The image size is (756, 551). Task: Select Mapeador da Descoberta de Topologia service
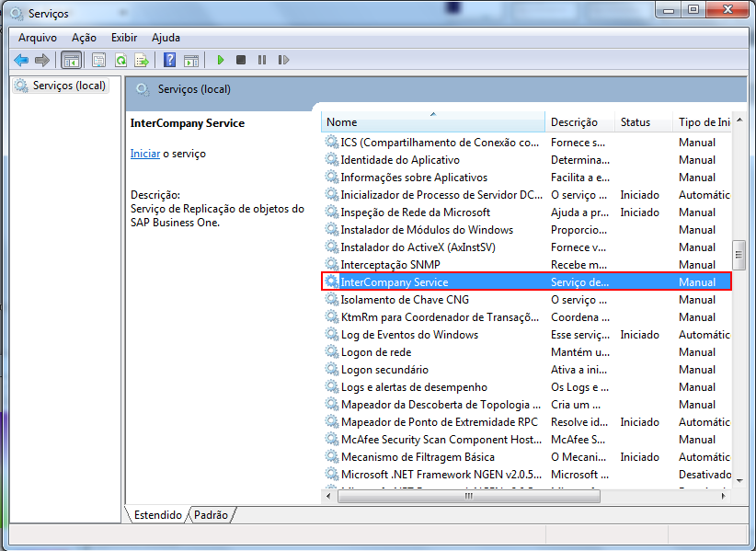tap(526, 404)
